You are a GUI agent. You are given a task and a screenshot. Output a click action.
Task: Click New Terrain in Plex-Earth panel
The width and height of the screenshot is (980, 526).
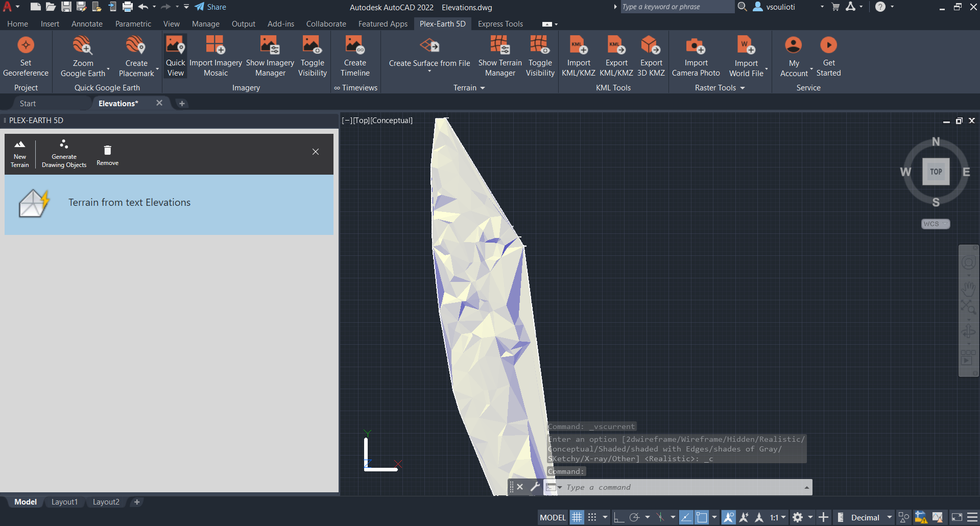tap(20, 154)
